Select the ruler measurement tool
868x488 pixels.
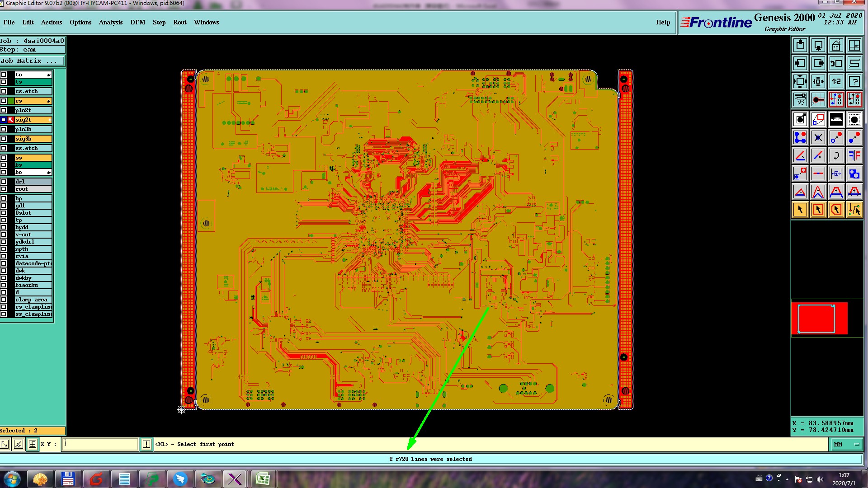tap(836, 120)
